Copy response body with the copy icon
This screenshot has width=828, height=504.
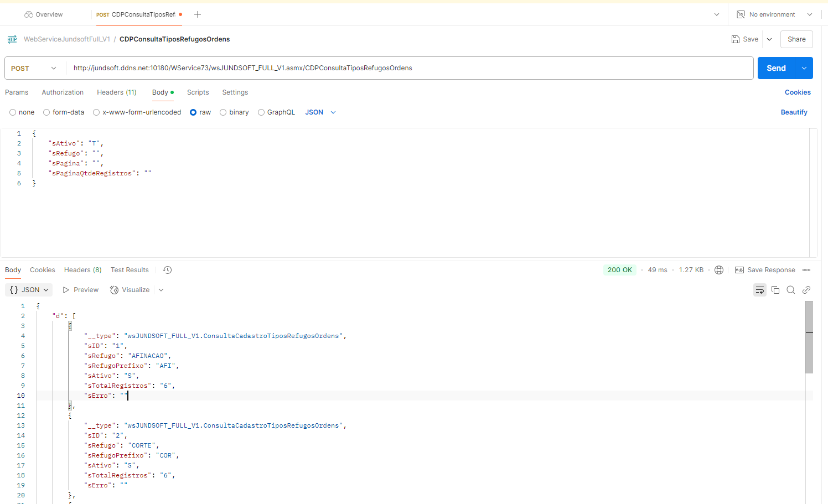pos(775,290)
